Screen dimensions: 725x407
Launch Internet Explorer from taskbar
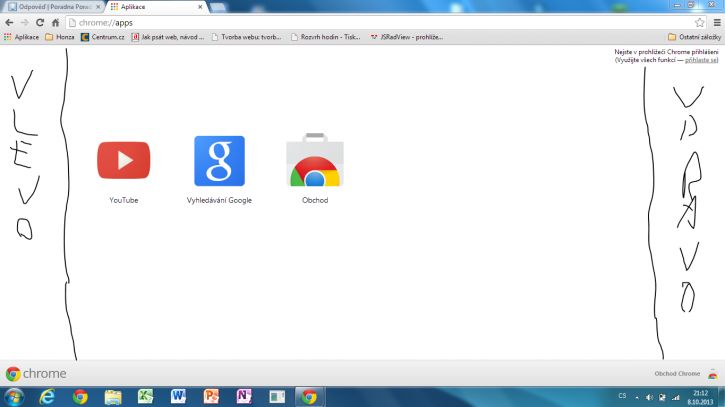click(x=47, y=397)
